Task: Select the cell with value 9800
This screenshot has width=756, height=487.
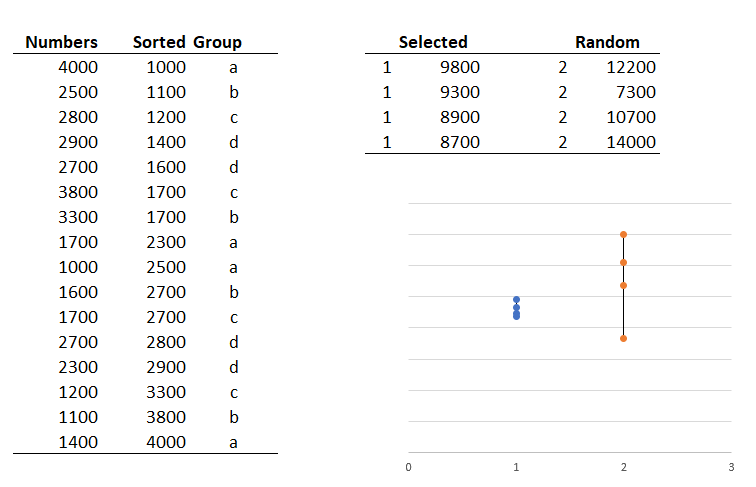Action: point(459,68)
